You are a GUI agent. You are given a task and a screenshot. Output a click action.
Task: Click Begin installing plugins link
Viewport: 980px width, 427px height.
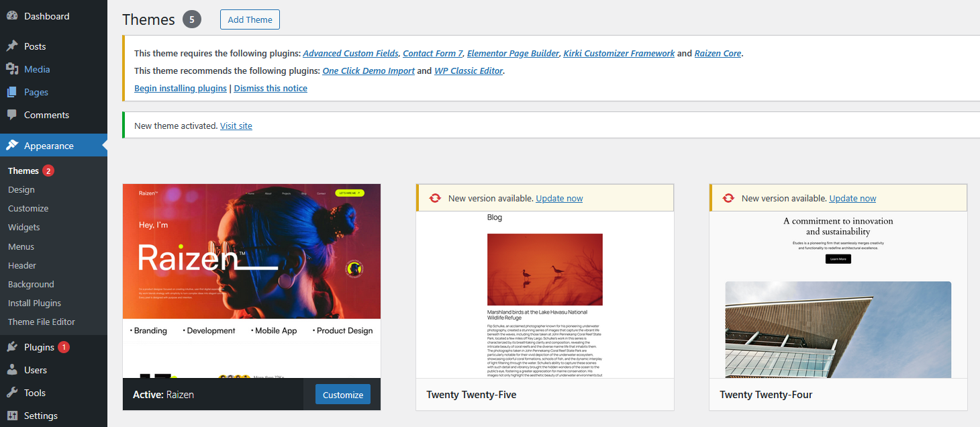[x=181, y=88]
